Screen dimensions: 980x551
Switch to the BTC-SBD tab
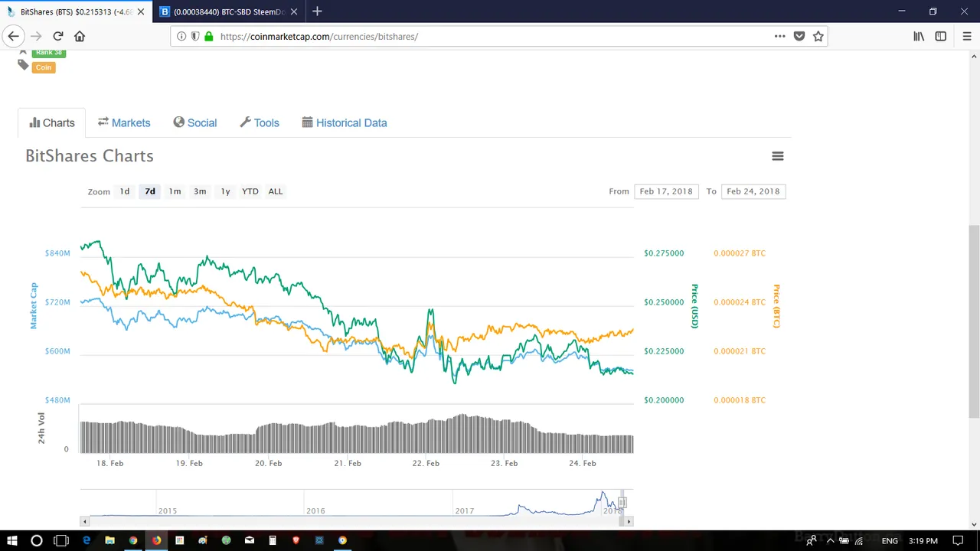tap(229, 11)
